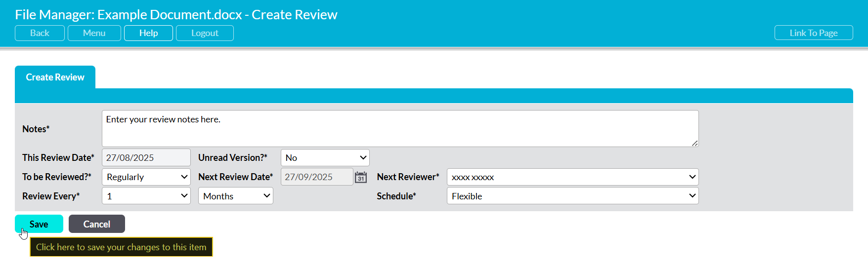Cancel creating the review
Image resolution: width=868 pixels, height=264 pixels.
click(x=96, y=224)
